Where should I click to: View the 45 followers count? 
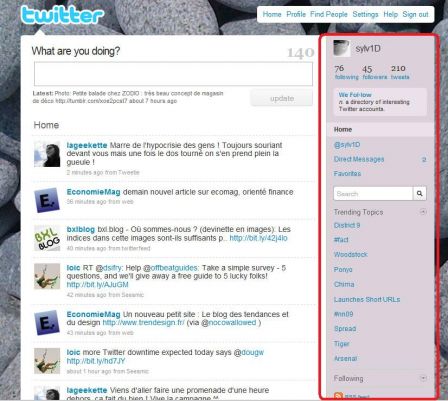coord(375,72)
